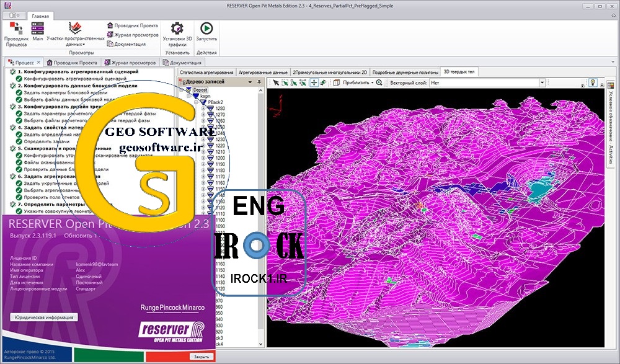Open the Векторный слой combo box

coord(487,82)
